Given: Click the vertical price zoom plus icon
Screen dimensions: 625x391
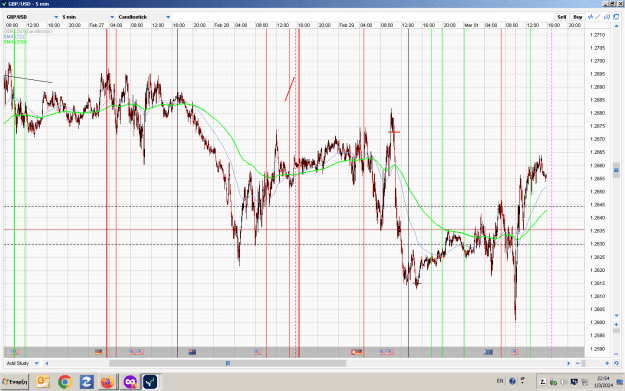Looking at the screenshot, I should click(x=616, y=324).
